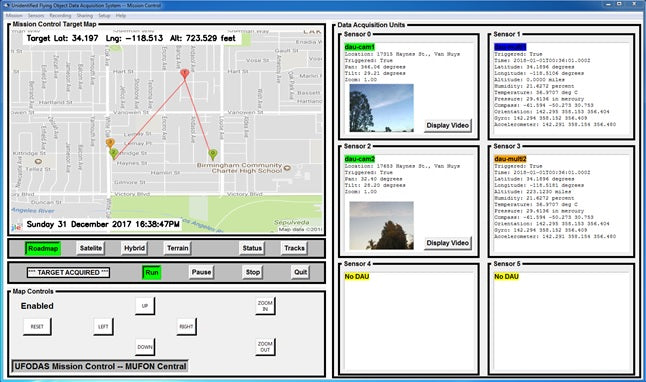This screenshot has height=382, width=646.
Task: Click the Sensor 2 camera thumbnail
Action: point(382,225)
